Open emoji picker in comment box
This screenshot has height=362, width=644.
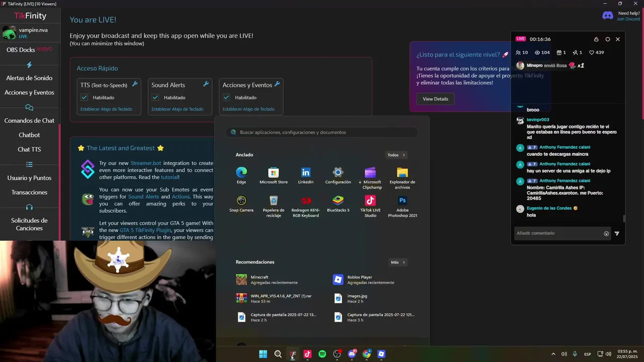606,233
